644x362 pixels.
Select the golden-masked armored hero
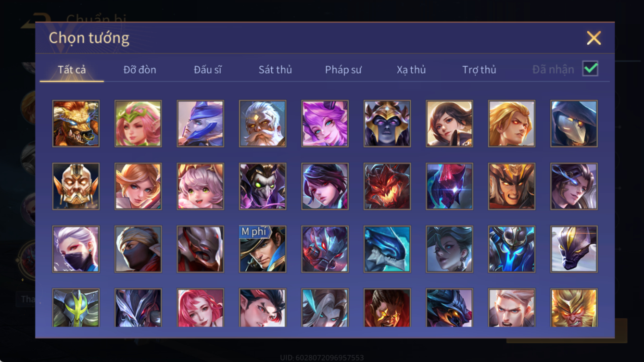[x=76, y=187]
